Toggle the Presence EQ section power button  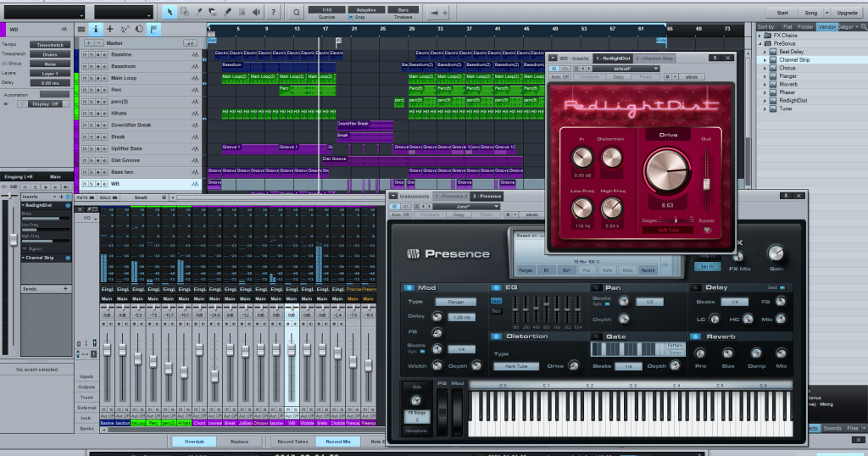pos(496,288)
